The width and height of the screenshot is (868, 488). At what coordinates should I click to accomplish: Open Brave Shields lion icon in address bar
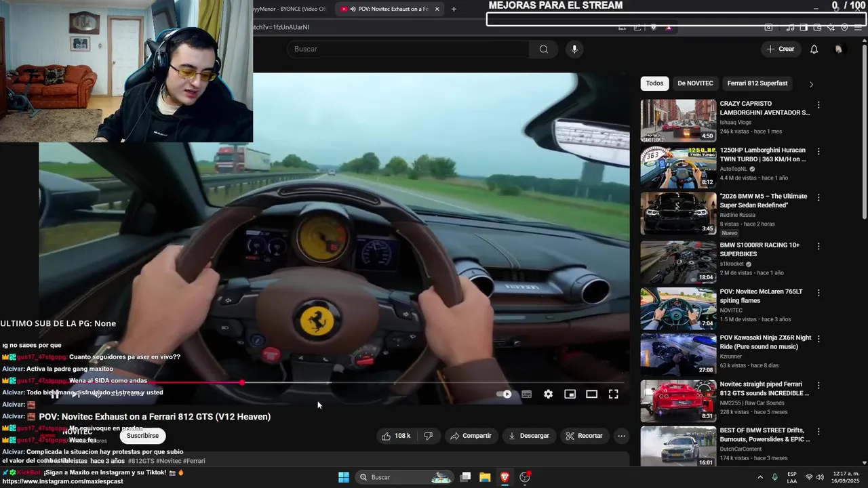point(654,28)
